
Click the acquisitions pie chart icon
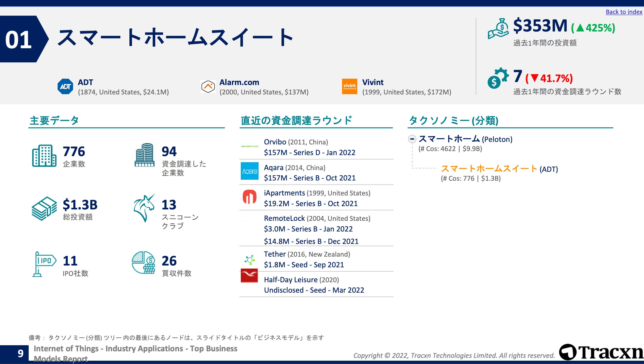(143, 262)
